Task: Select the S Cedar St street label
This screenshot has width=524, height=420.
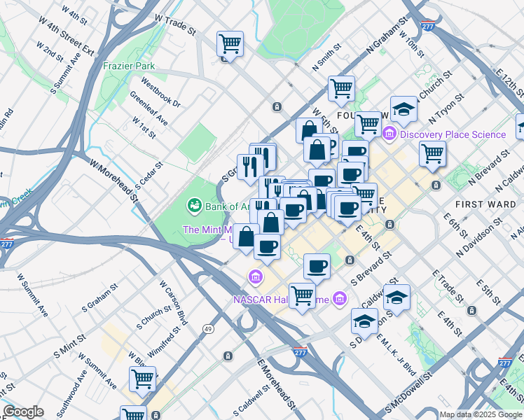Action: point(149,176)
